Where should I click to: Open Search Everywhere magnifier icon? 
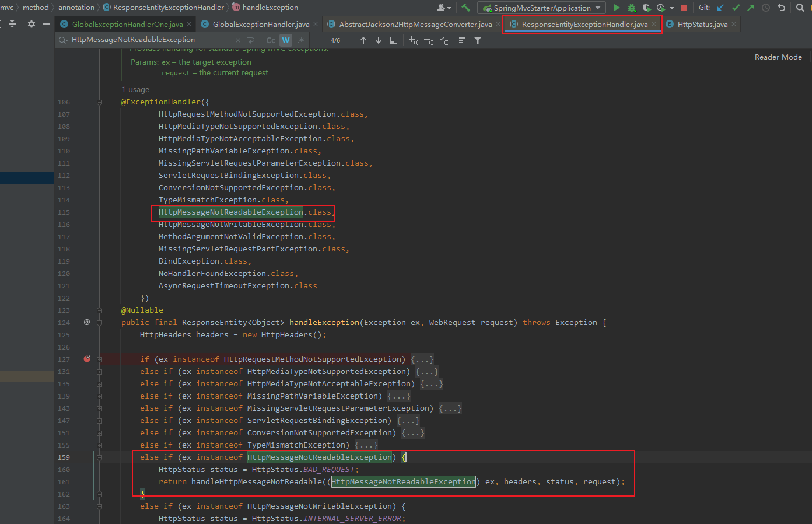pyautogui.click(x=800, y=8)
